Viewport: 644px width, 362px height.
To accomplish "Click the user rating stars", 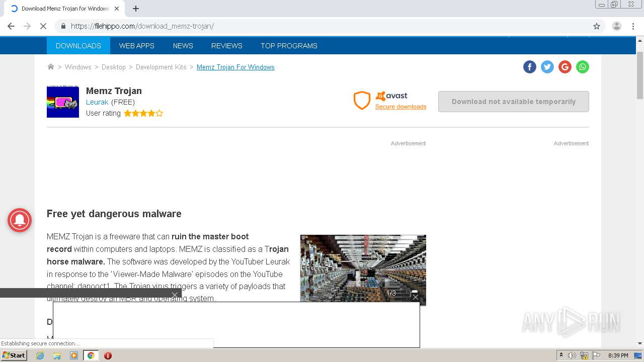I will (x=143, y=113).
